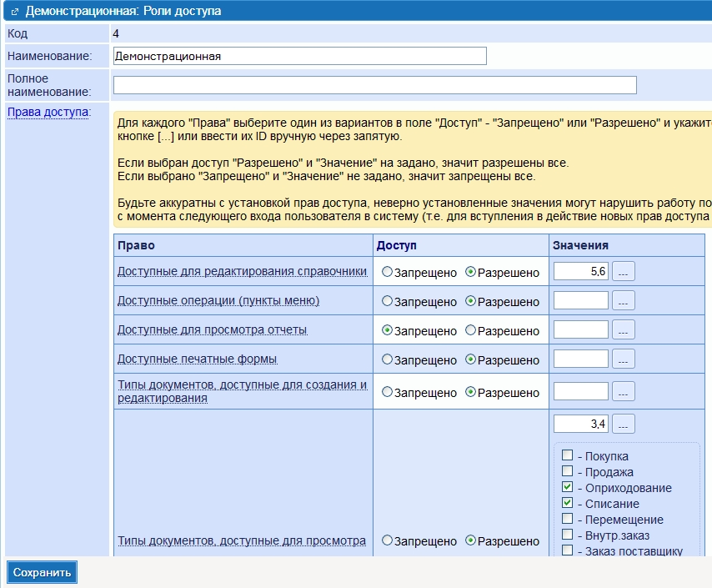The height and width of the screenshot is (588, 712).
Task: Open value picker for document creation types row
Action: [x=623, y=391]
